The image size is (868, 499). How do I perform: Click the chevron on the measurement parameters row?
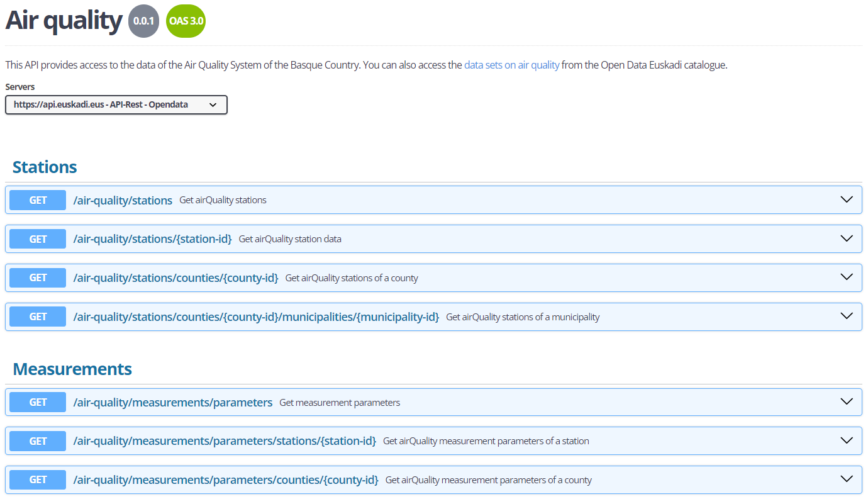click(x=847, y=402)
